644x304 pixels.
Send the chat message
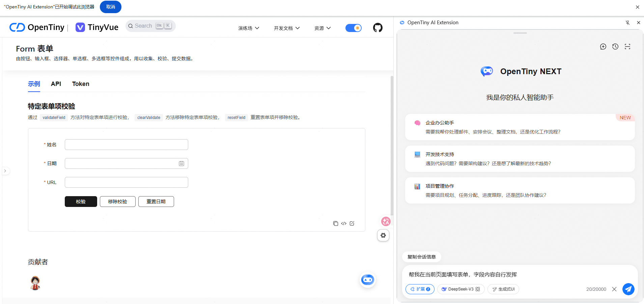(628, 289)
